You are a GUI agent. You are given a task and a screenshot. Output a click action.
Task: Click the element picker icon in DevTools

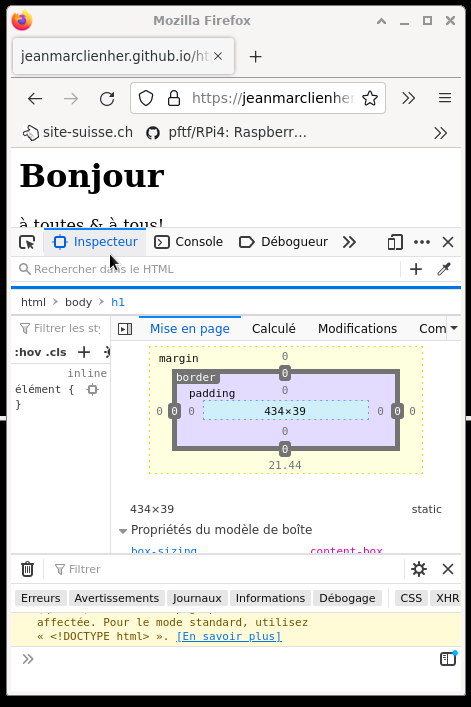tap(27, 242)
